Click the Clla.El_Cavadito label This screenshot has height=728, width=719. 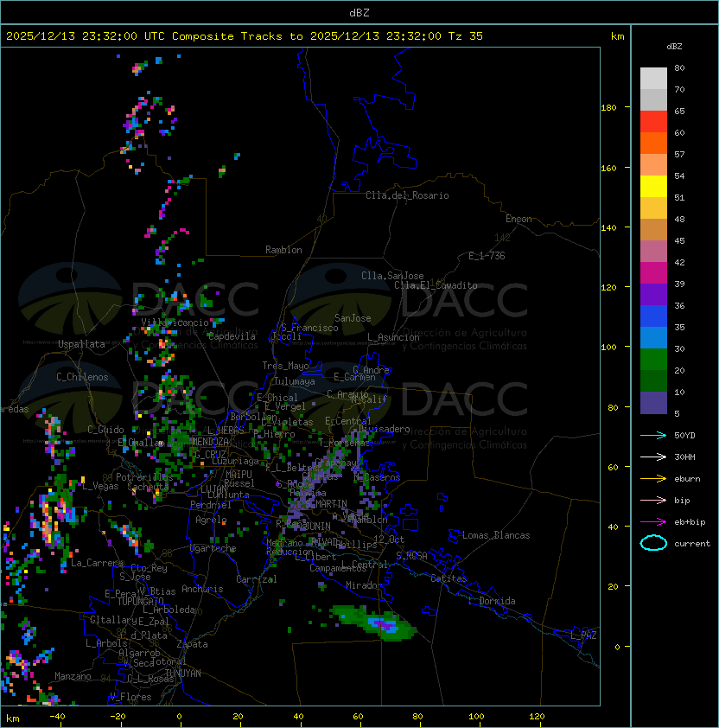pos(436,285)
